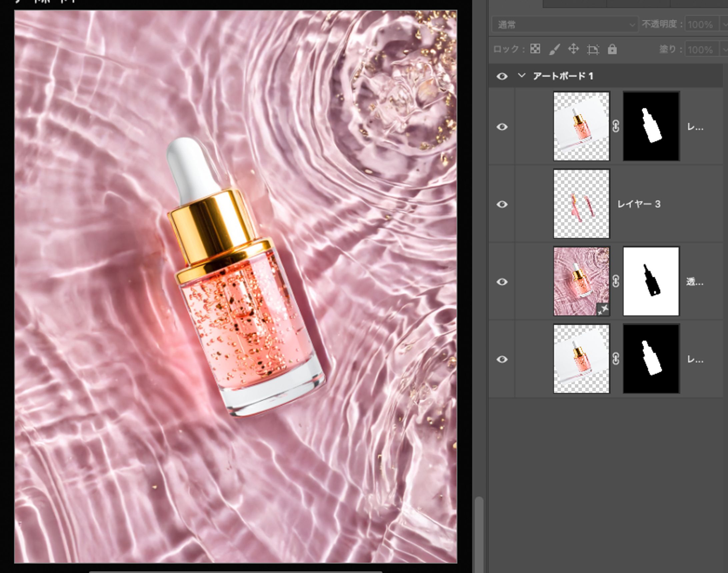Viewport: 728px width, 573px height.
Task: Select the レイヤー 3 layer name
Action: [x=639, y=204]
